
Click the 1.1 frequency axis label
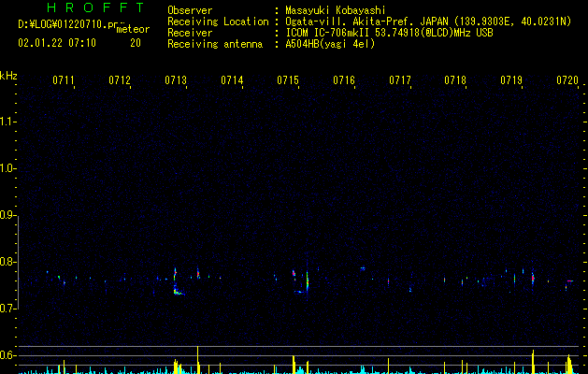tap(8, 122)
